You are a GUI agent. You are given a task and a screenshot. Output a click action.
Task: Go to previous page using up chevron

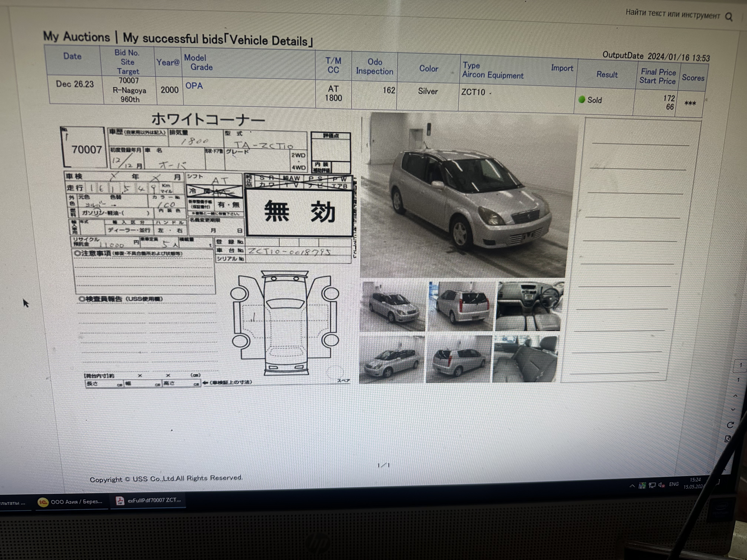click(x=736, y=395)
